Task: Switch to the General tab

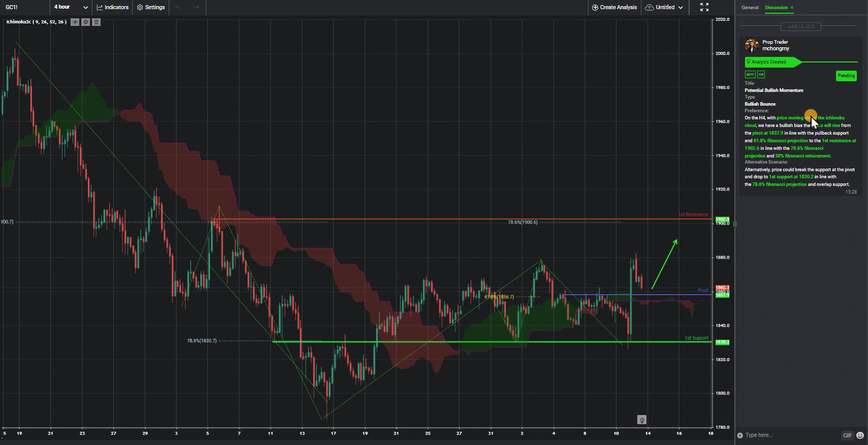Action: [750, 8]
